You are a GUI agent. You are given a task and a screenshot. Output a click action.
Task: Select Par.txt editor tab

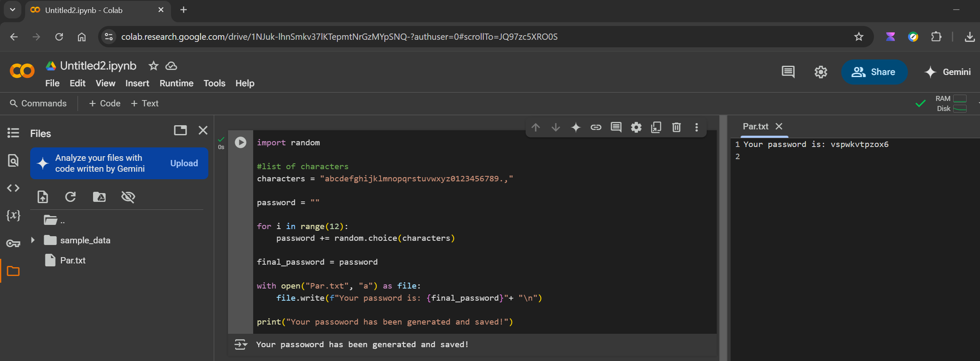tap(755, 126)
